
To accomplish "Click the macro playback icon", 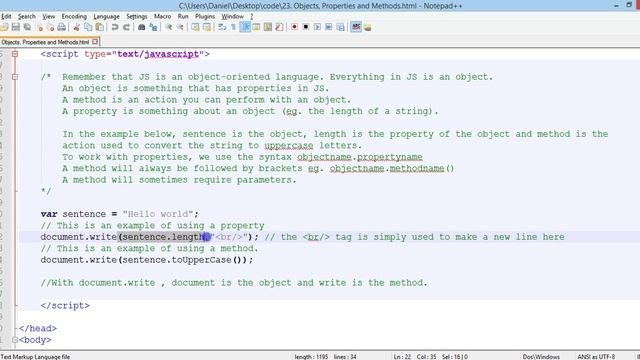I will [x=317, y=27].
